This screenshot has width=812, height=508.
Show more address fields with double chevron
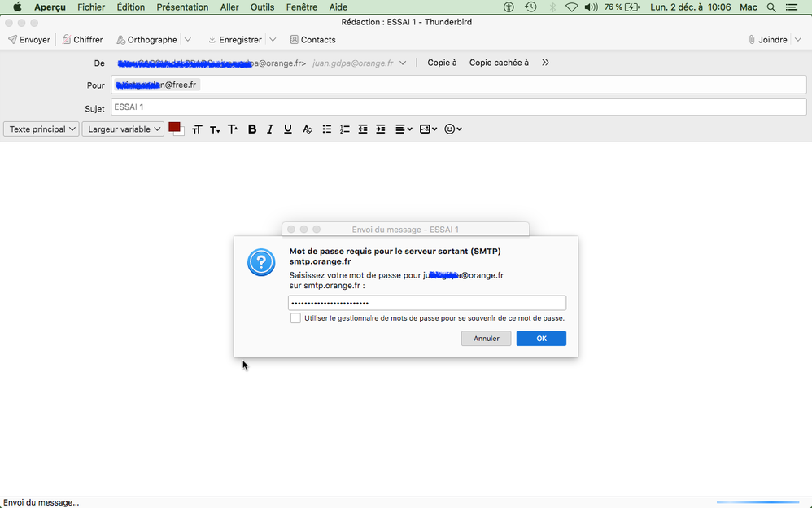(x=545, y=63)
